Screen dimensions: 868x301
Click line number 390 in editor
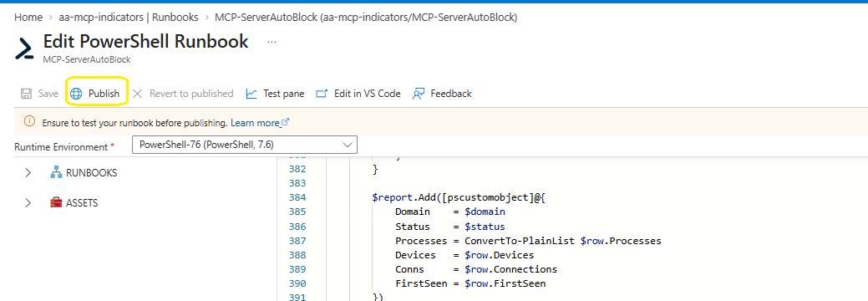[297, 283]
